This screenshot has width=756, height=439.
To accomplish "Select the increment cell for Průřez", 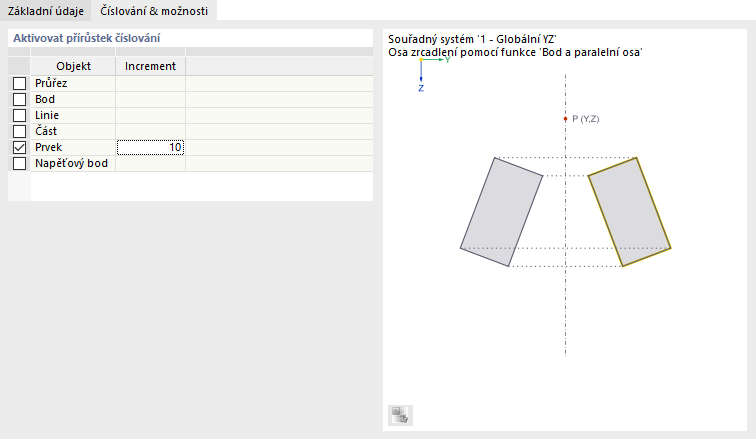I will tap(150, 84).
